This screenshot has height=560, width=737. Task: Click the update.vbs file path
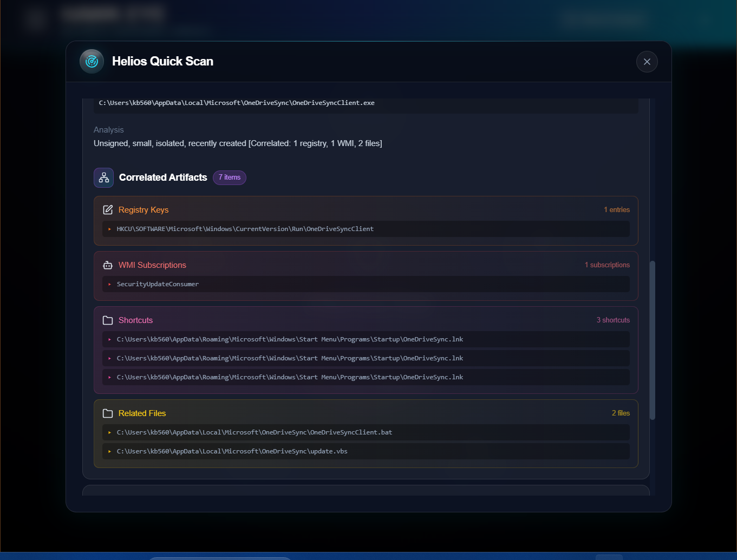[366, 451]
